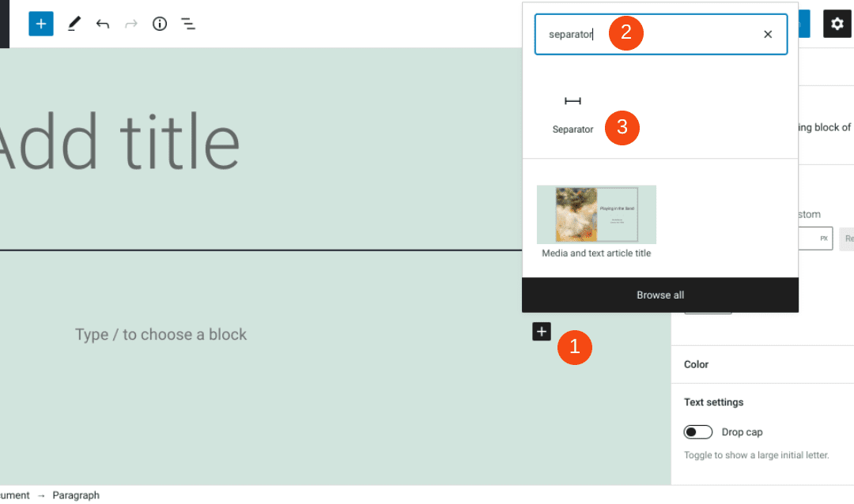
Task: Open the block inserter with the blue plus icon
Action: 40,24
